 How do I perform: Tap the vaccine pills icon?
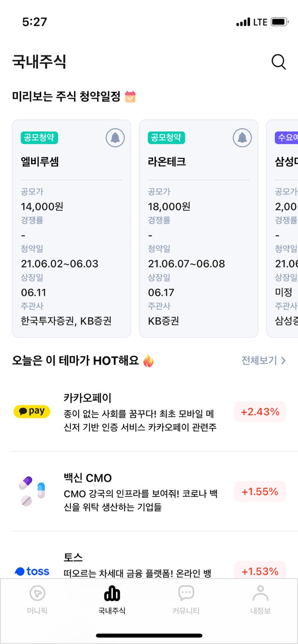click(x=32, y=491)
